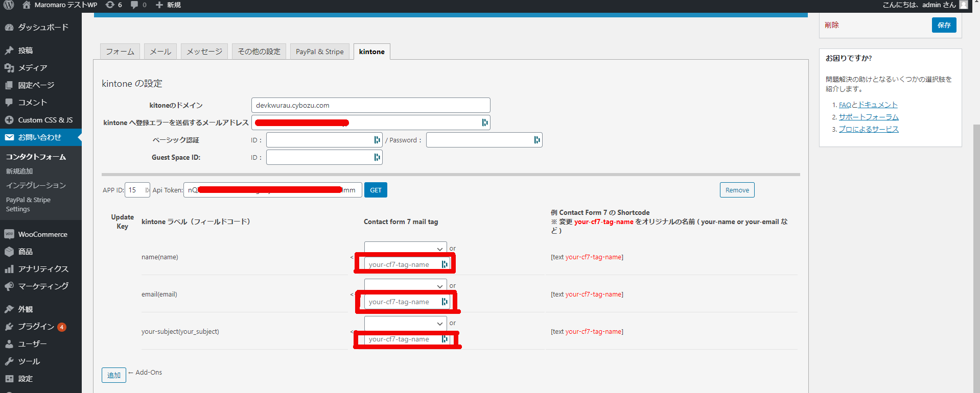980x393 pixels.
Task: Click the admin avatar icon
Action: tap(964, 5)
